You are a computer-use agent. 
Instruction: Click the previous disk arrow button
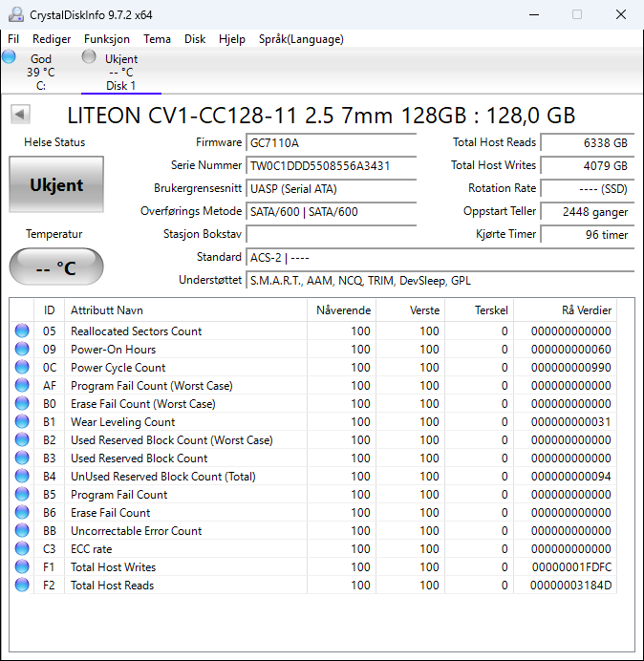click(x=20, y=115)
